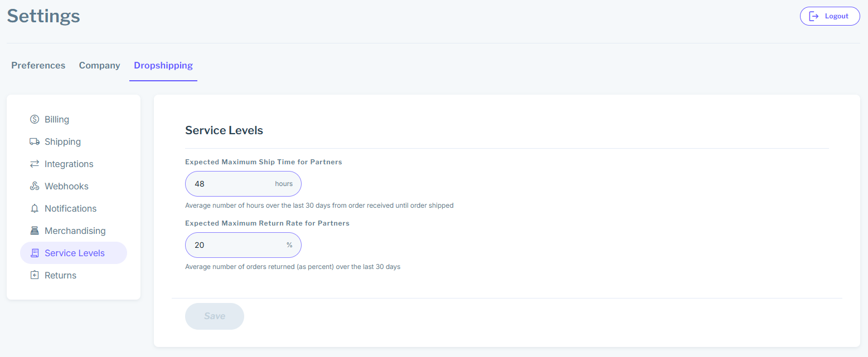
Task: Go to Webhooks settings section
Action: (66, 186)
